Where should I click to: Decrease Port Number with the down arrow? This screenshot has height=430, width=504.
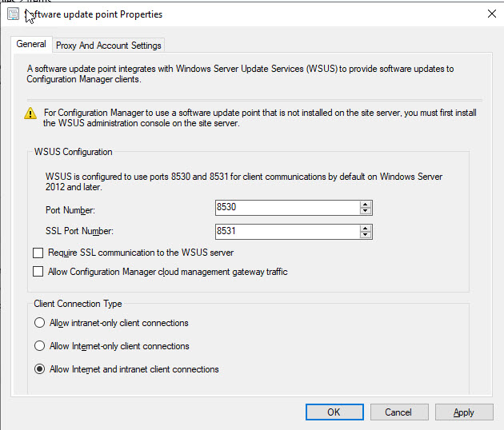pos(366,212)
